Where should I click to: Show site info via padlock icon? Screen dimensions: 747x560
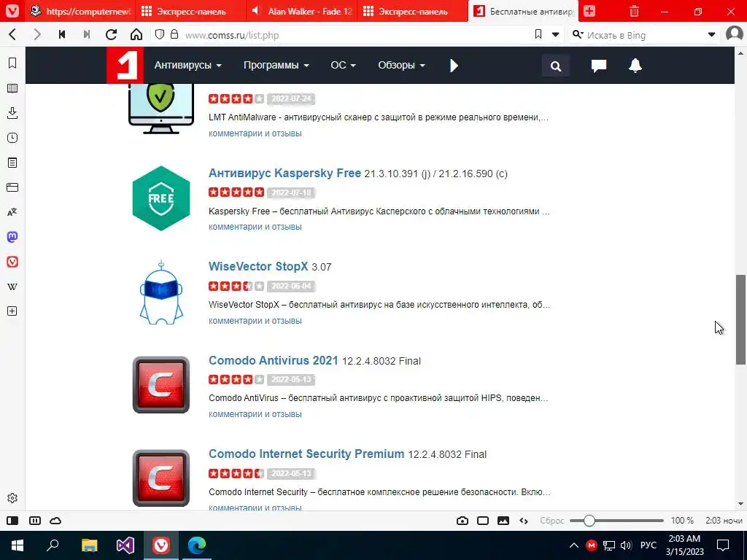click(x=174, y=34)
